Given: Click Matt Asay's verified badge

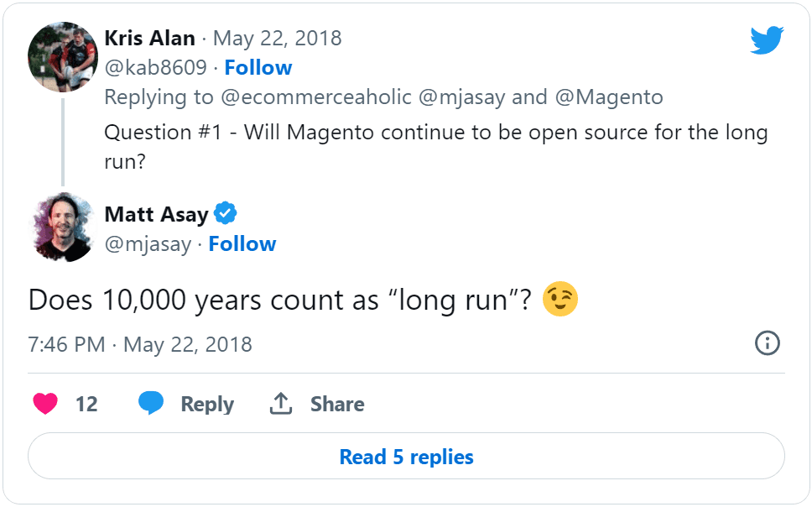Looking at the screenshot, I should pyautogui.click(x=226, y=214).
